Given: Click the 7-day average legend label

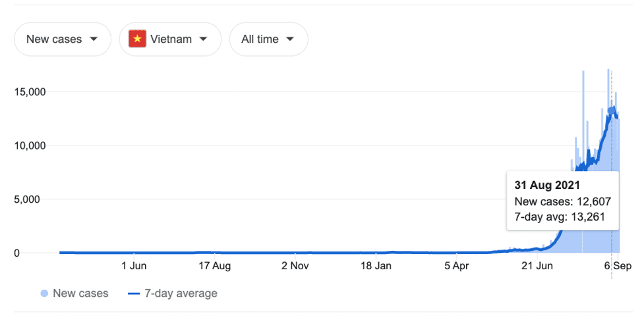Looking at the screenshot, I should (x=181, y=294).
